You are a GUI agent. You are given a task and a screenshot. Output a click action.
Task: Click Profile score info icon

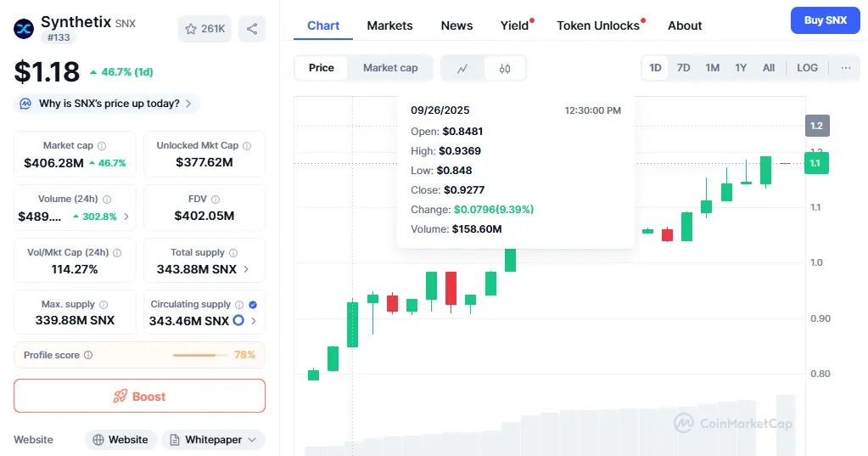(88, 355)
